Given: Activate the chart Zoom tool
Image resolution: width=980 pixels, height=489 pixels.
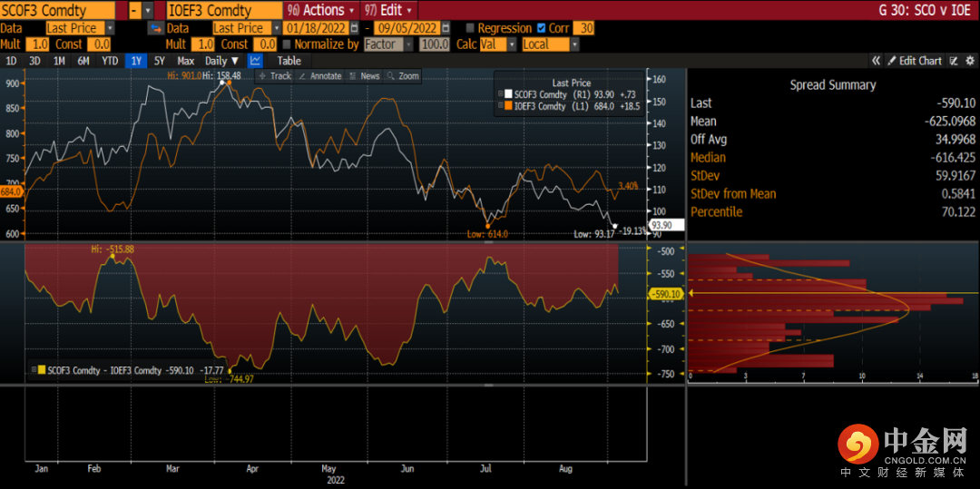Looking at the screenshot, I should click(x=403, y=75).
